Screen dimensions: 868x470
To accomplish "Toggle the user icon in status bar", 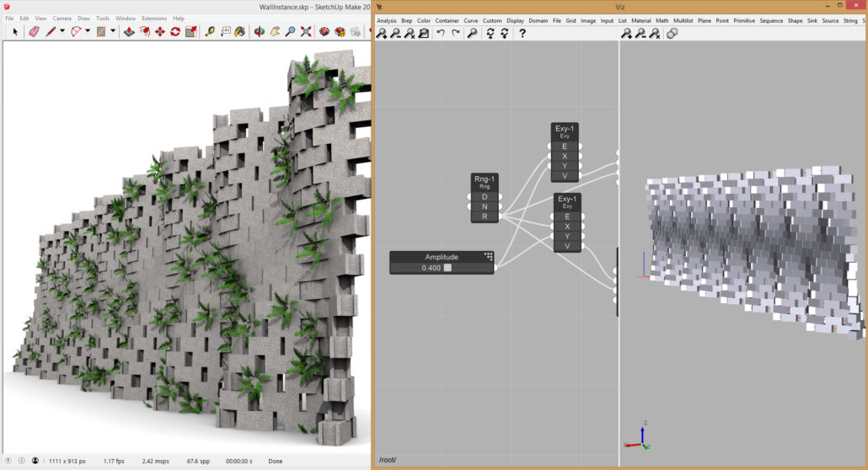I will pyautogui.click(x=35, y=461).
